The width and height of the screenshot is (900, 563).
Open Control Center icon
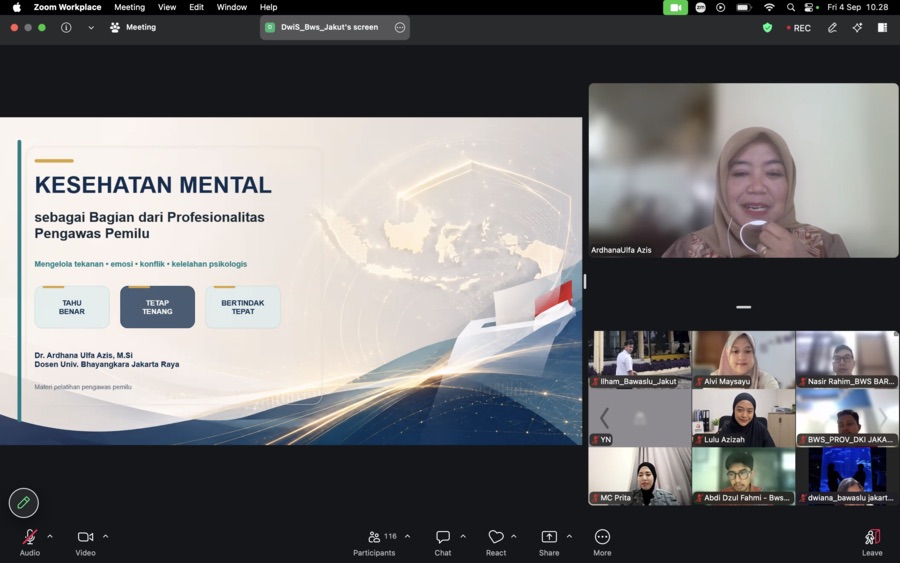coord(810,7)
